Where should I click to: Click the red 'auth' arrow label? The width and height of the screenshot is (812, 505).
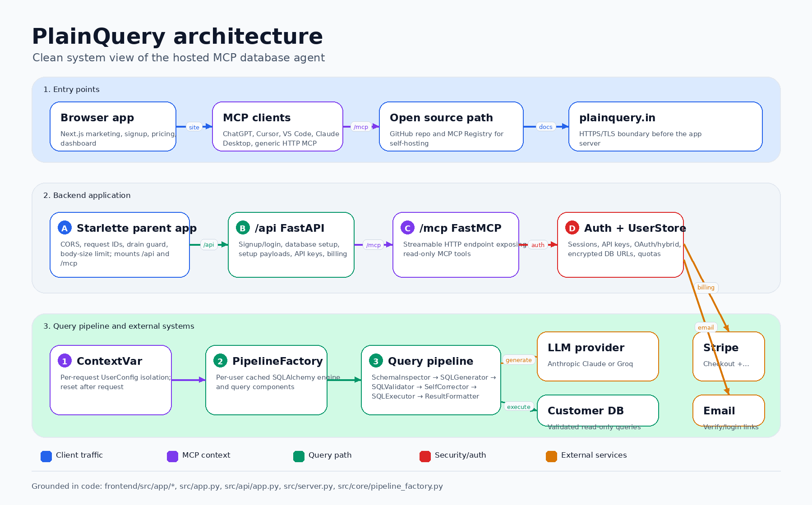coord(538,245)
